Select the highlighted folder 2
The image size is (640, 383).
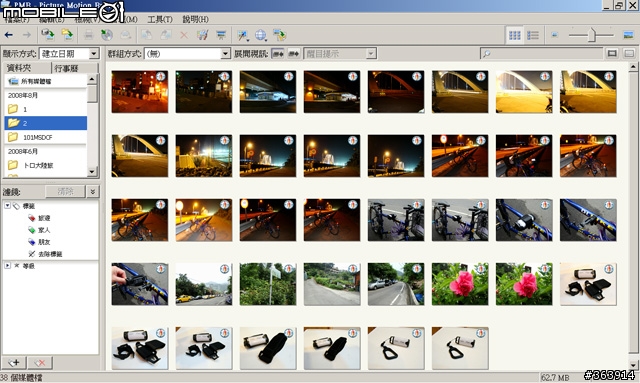pyautogui.click(x=46, y=123)
